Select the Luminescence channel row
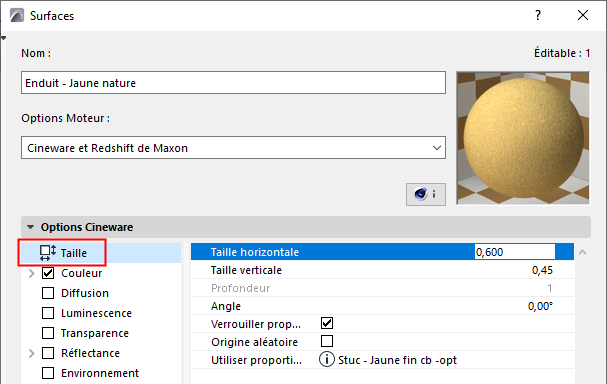 coord(101,313)
